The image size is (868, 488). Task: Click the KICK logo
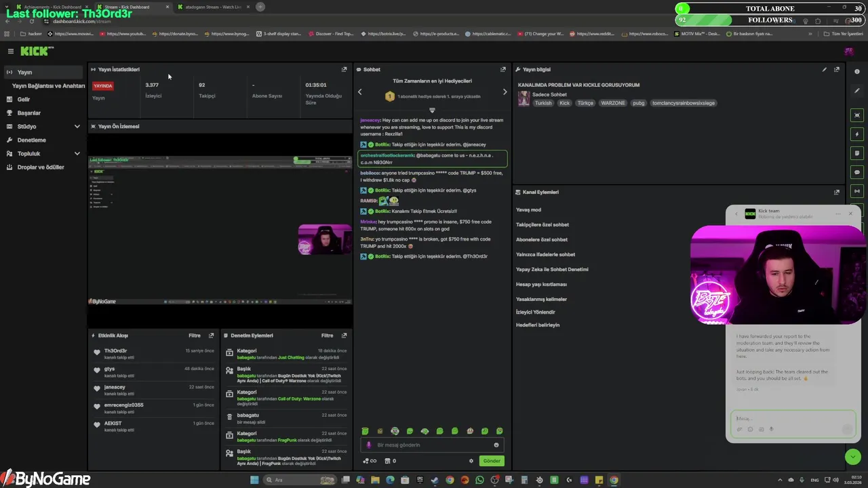36,52
